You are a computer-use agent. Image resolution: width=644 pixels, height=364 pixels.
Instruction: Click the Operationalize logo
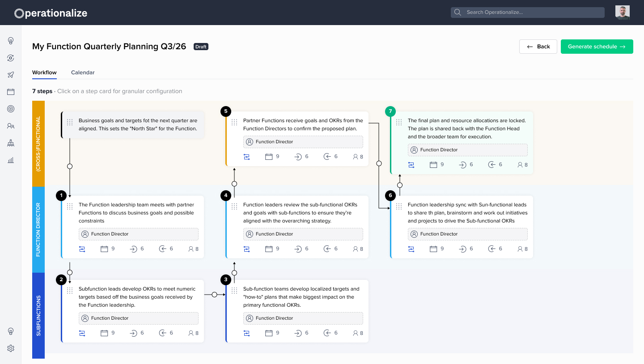[51, 13]
